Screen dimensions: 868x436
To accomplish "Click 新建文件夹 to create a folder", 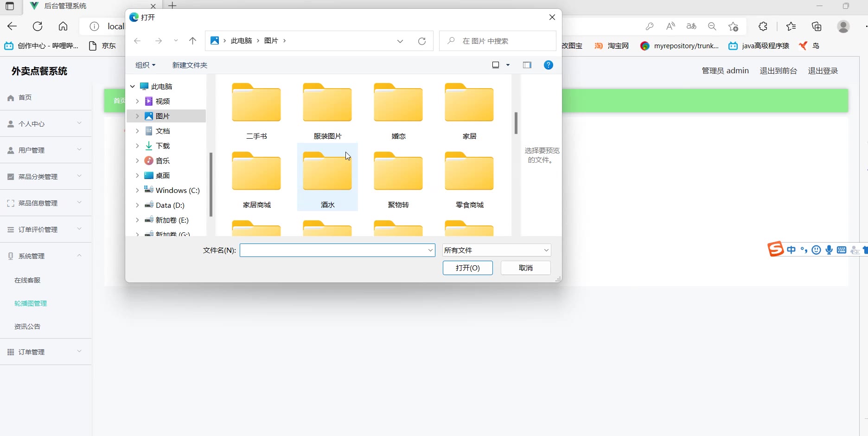I will point(190,65).
